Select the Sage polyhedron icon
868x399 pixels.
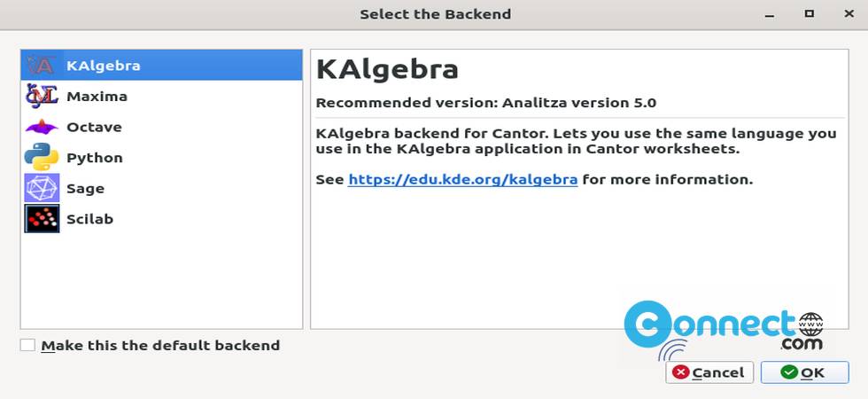pyautogui.click(x=43, y=188)
